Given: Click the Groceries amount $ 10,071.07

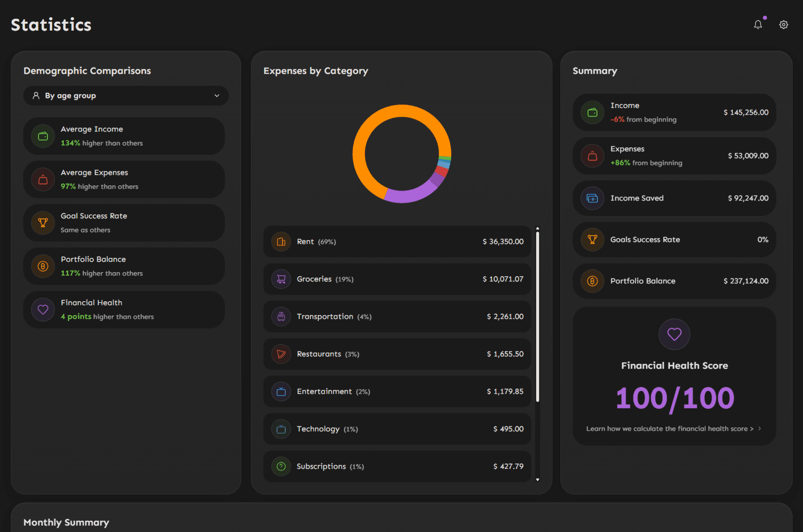Looking at the screenshot, I should coord(503,280).
